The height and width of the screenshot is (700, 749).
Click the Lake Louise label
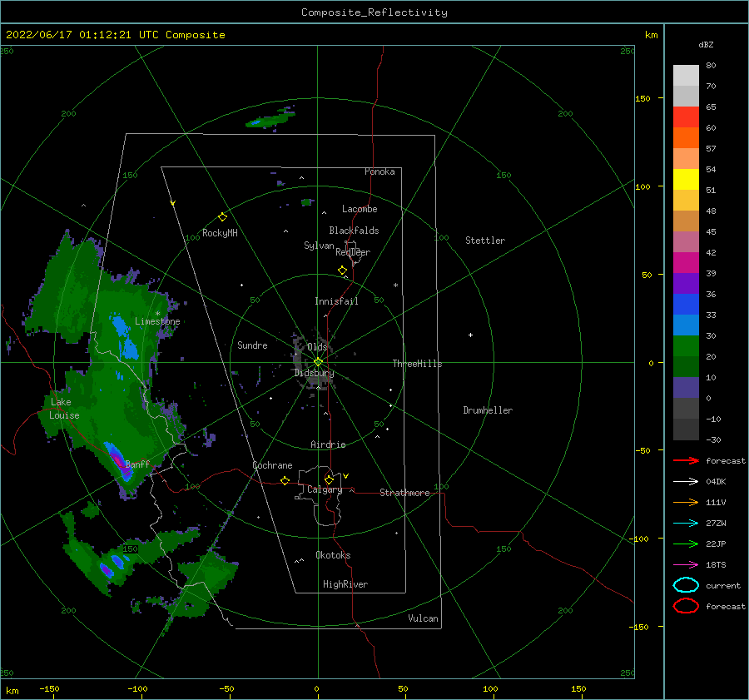click(64, 409)
